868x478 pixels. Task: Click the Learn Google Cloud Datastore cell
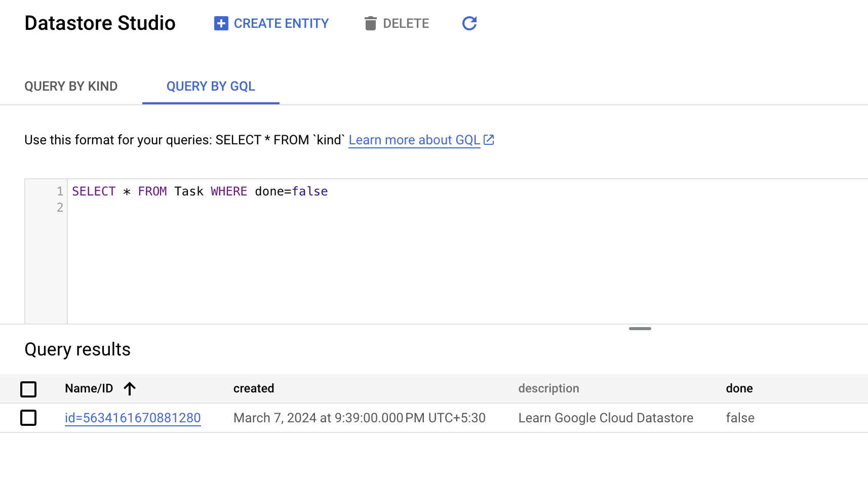click(x=606, y=418)
